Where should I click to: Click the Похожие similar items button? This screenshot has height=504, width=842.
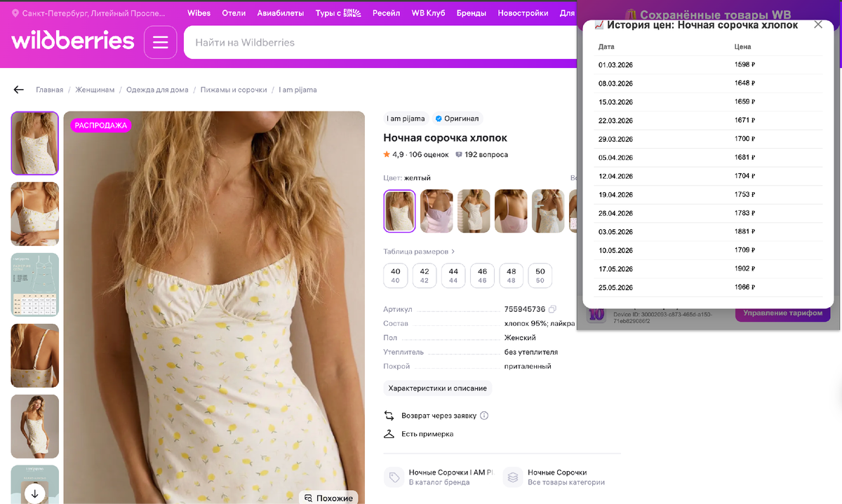point(328,498)
